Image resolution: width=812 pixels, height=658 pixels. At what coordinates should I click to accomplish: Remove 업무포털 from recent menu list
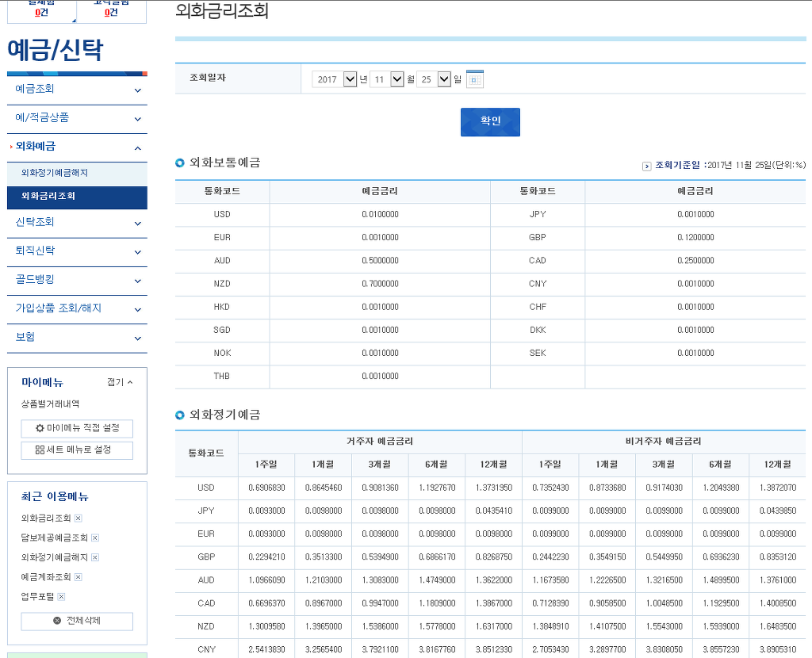pyautogui.click(x=62, y=596)
